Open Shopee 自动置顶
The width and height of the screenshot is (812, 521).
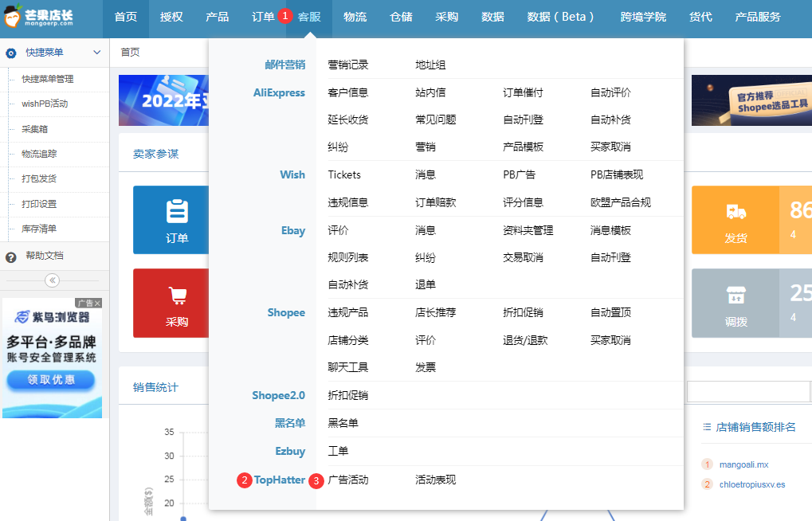(610, 312)
